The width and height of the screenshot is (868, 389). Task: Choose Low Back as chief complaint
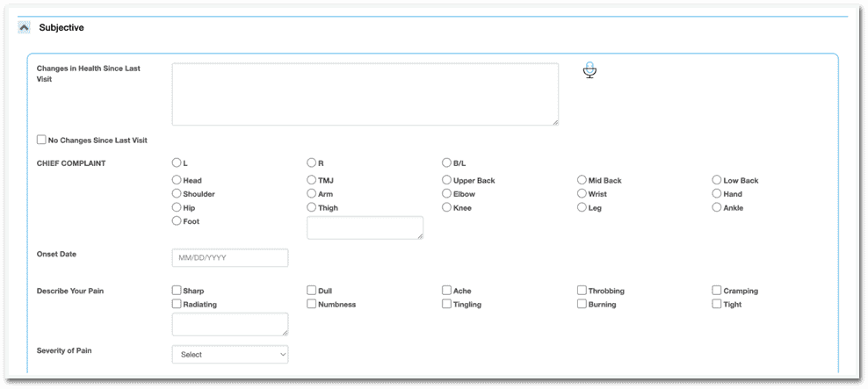(717, 180)
